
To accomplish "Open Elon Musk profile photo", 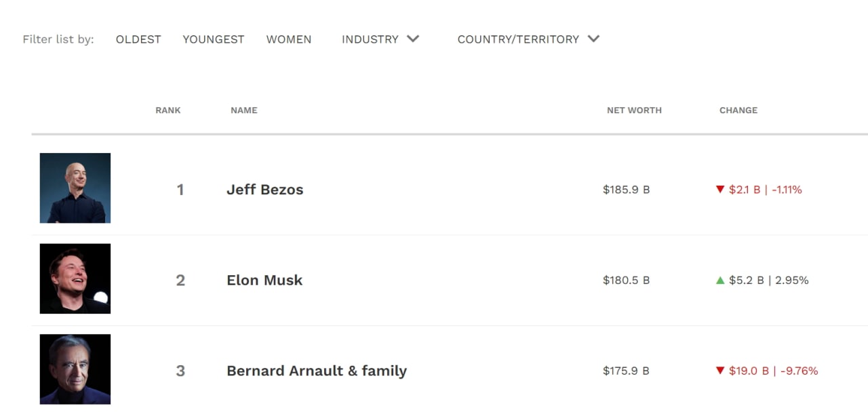I will [75, 278].
